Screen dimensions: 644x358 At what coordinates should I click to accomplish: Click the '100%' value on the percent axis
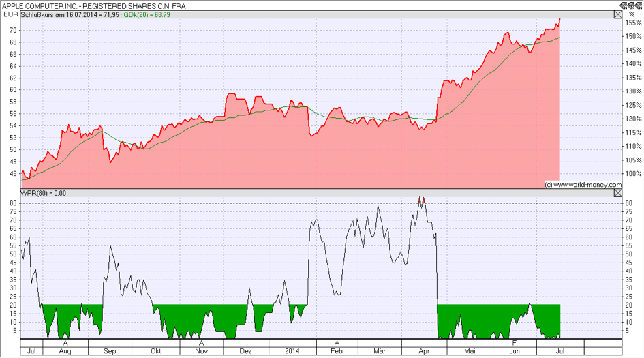(633, 174)
